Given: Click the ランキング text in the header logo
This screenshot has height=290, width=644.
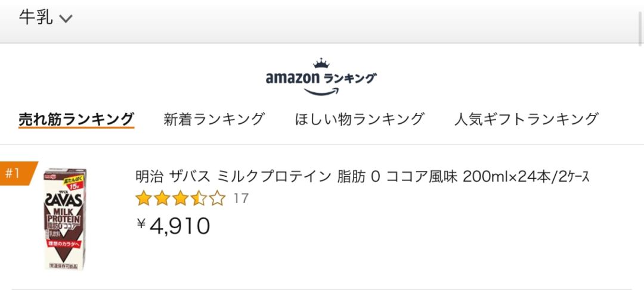Looking at the screenshot, I should click(350, 78).
